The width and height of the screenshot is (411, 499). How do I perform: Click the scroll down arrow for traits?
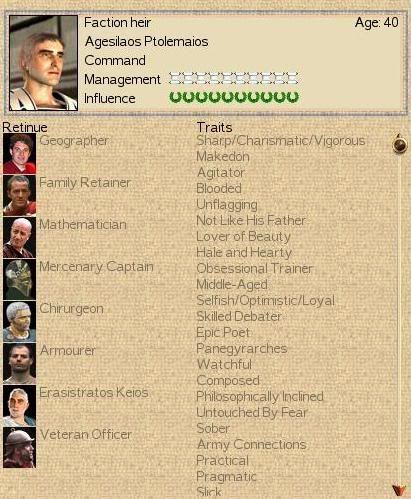pyautogui.click(x=399, y=490)
